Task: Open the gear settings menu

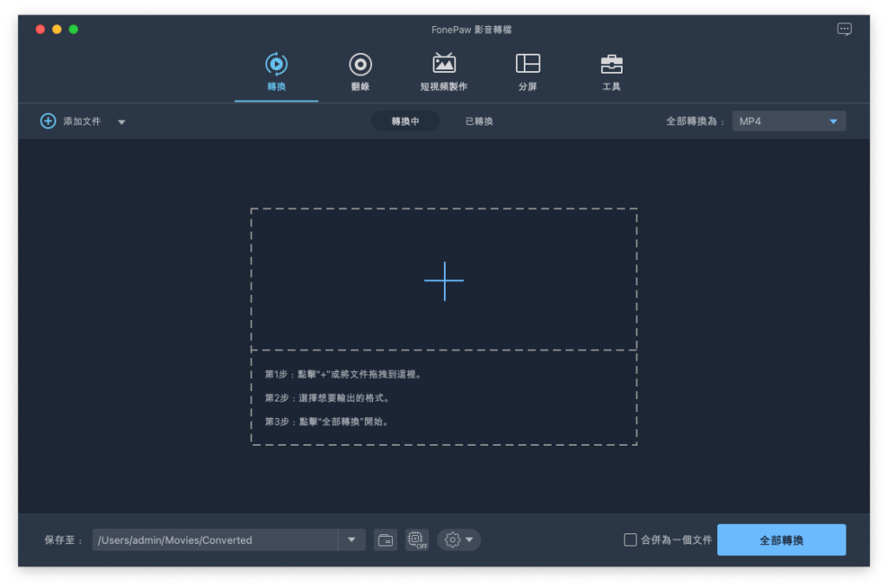Action: (x=459, y=539)
